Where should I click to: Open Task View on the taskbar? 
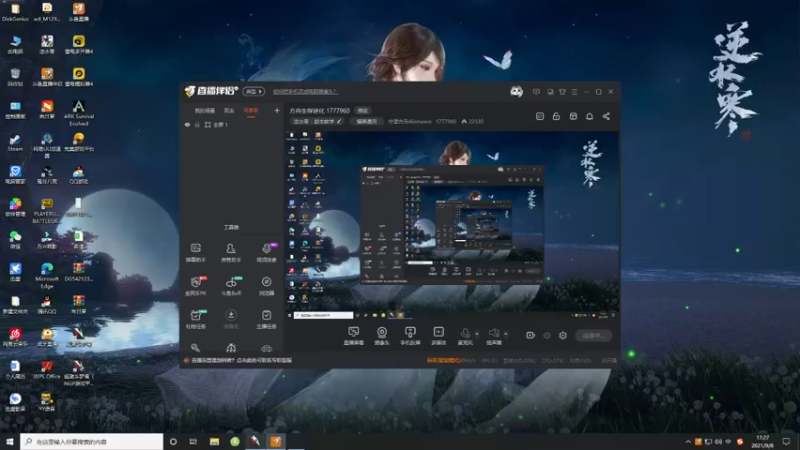coord(193,442)
